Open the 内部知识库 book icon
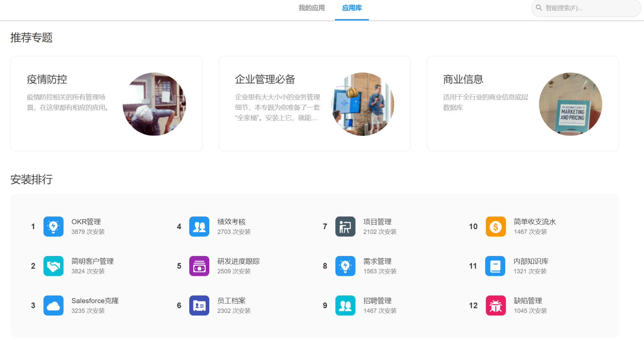 click(495, 266)
